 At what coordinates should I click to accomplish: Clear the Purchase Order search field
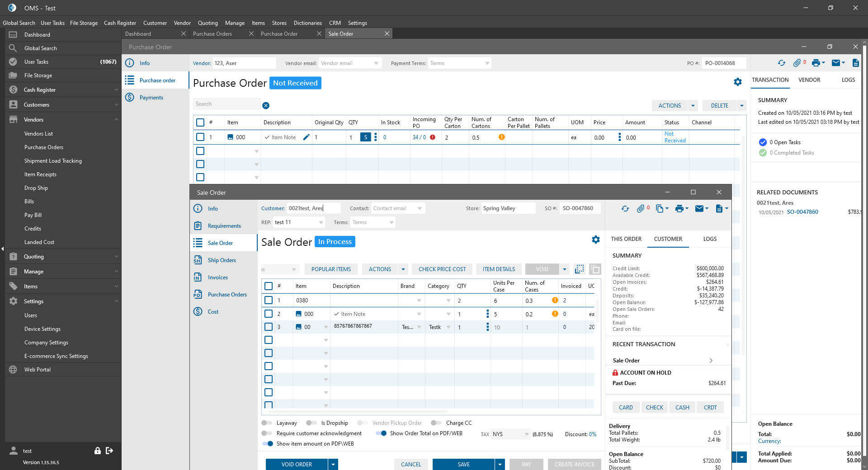[266, 105]
